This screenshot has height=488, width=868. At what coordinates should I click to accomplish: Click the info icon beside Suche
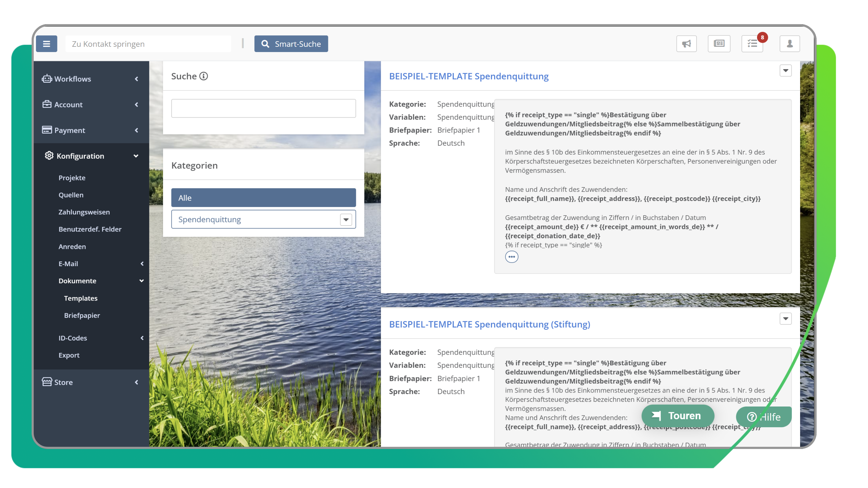(x=204, y=76)
